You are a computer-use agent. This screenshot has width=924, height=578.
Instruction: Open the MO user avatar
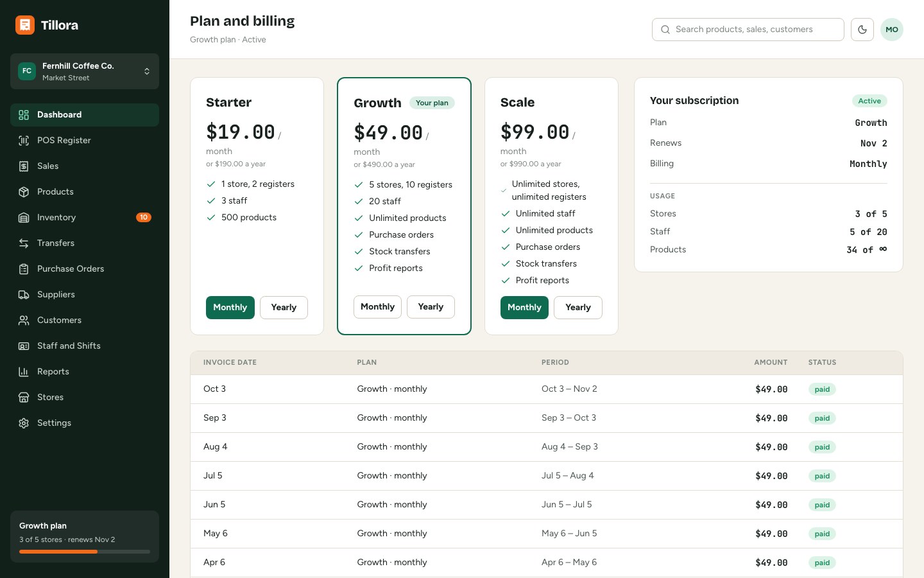pos(892,30)
